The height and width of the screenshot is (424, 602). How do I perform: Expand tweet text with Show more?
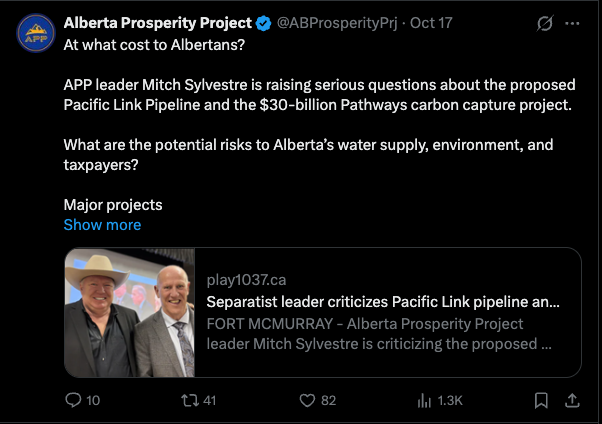click(x=102, y=225)
